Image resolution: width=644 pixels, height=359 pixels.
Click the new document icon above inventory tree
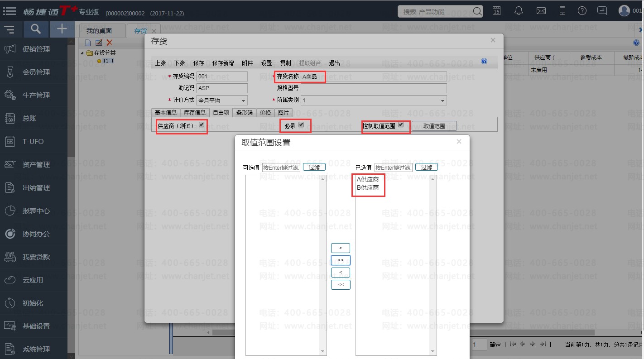pyautogui.click(x=88, y=43)
